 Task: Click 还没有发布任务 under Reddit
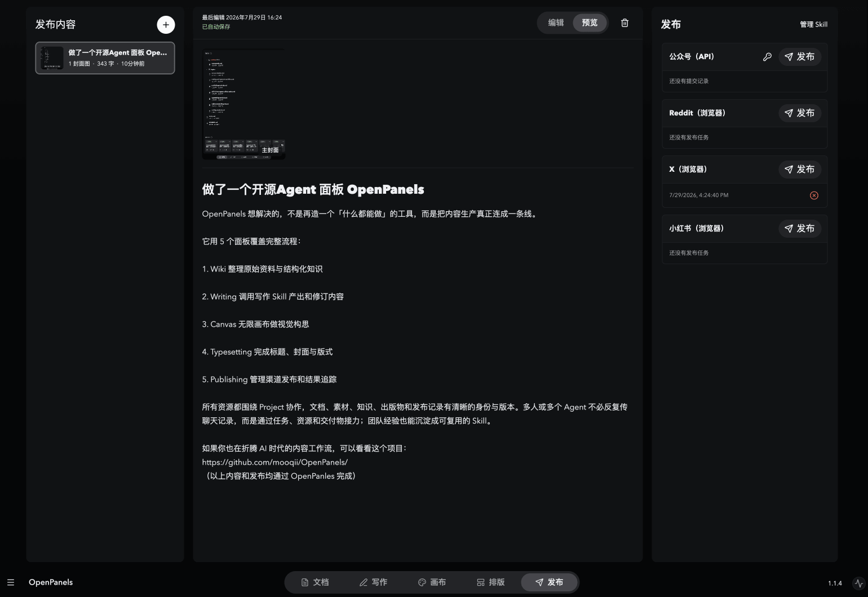click(689, 137)
